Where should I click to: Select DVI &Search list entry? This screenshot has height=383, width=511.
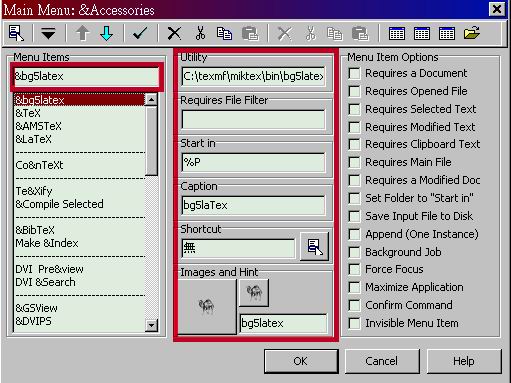79,282
